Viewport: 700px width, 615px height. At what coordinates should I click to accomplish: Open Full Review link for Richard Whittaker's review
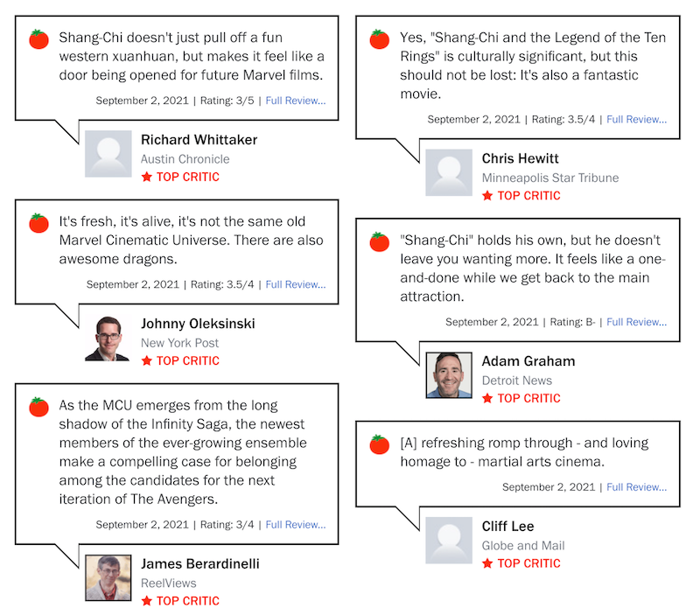coord(296,101)
